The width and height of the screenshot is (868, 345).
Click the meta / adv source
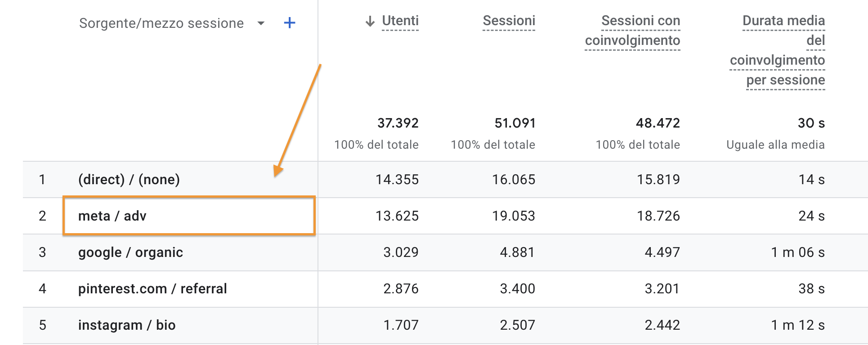[x=112, y=216]
